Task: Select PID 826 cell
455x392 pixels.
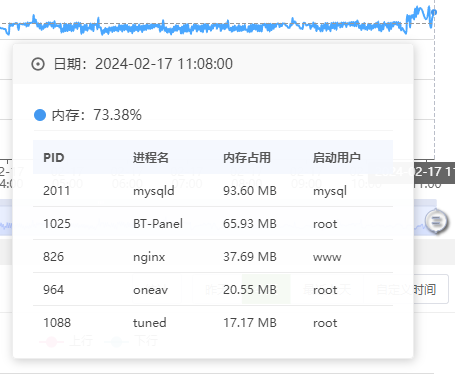Action: click(x=53, y=257)
